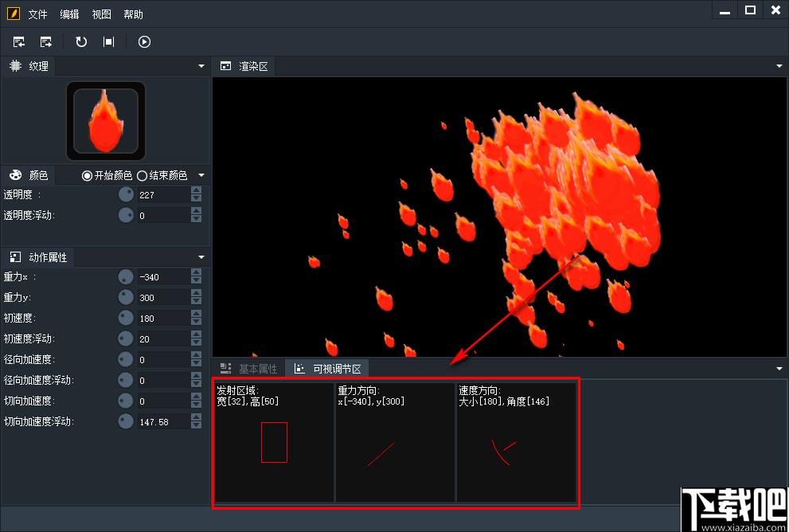Expand the 渲染区 panel dropdown arrow
The width and height of the screenshot is (789, 532).
(x=779, y=66)
